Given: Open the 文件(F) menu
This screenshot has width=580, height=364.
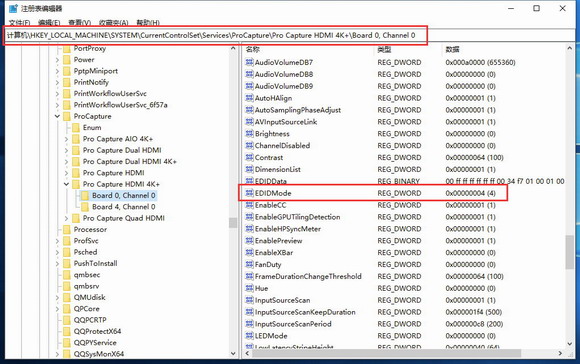Looking at the screenshot, I should (19, 23).
